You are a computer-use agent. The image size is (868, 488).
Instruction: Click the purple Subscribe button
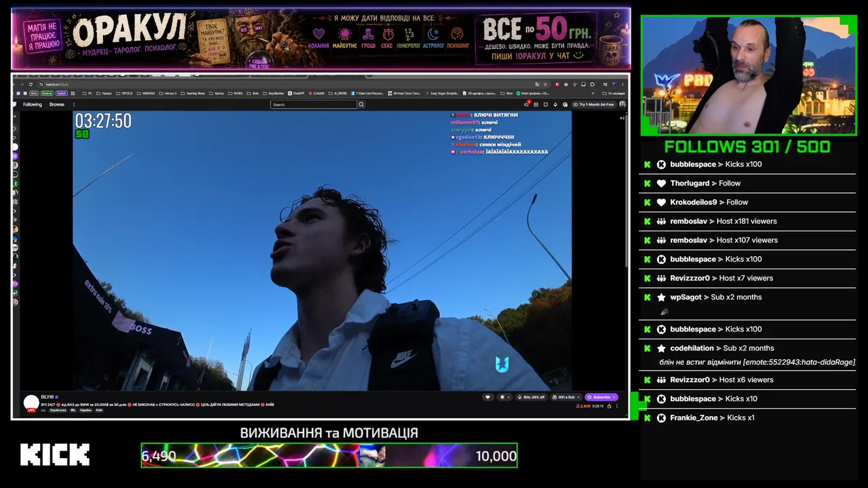point(601,397)
